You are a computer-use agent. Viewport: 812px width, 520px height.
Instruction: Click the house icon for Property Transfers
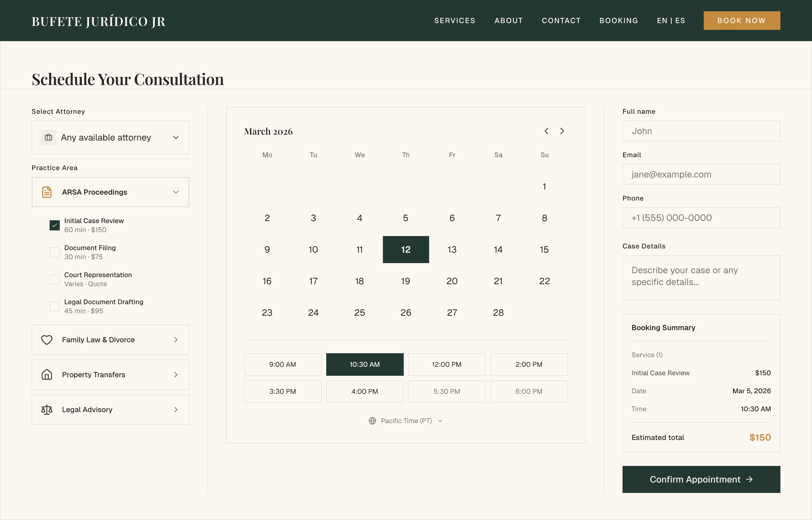47,374
